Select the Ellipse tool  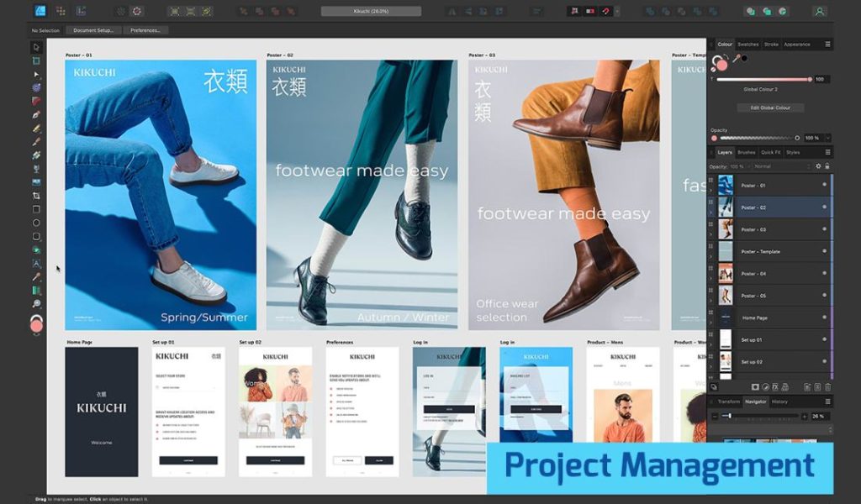[36, 223]
